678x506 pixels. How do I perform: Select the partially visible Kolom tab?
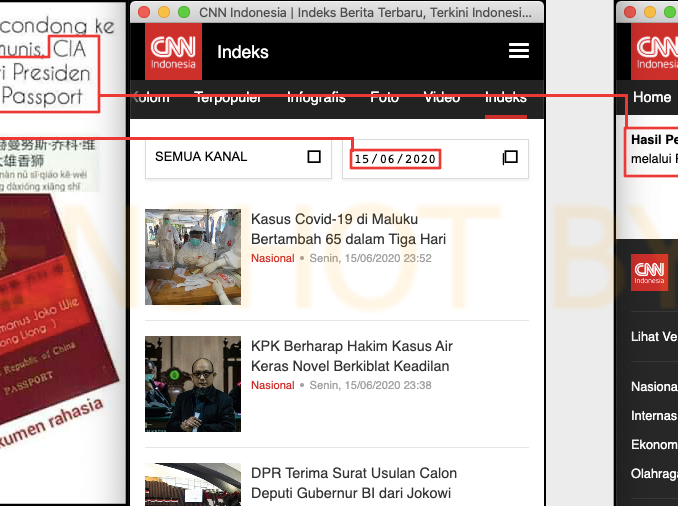click(150, 97)
